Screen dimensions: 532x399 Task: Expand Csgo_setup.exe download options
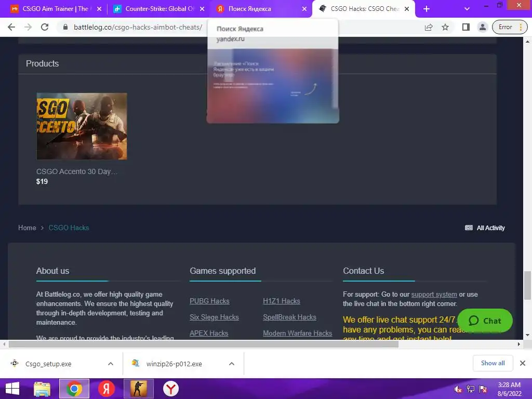[111, 364]
